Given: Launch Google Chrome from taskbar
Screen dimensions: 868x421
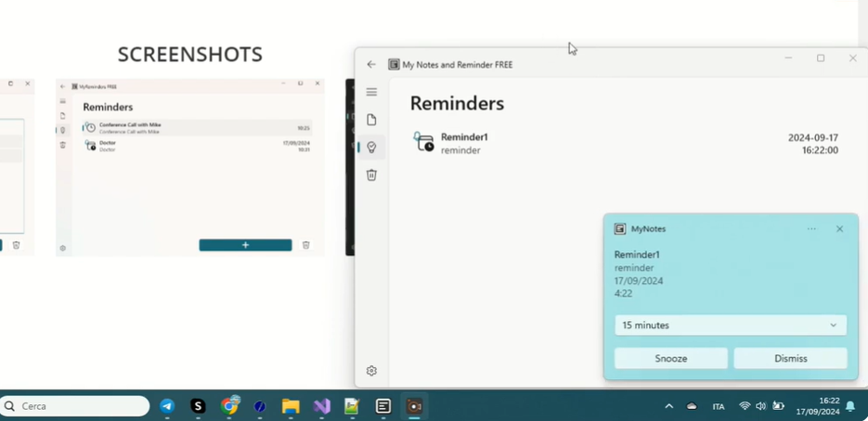Looking at the screenshot, I should click(229, 406).
